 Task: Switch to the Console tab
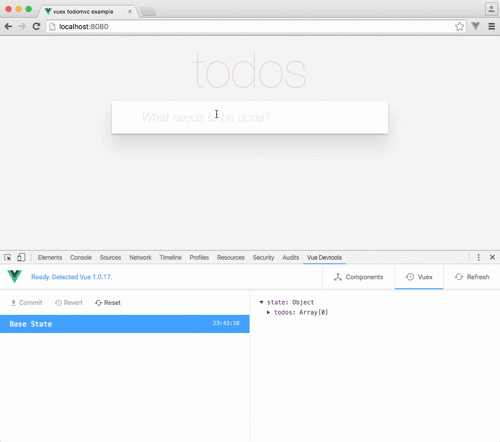[x=81, y=258]
